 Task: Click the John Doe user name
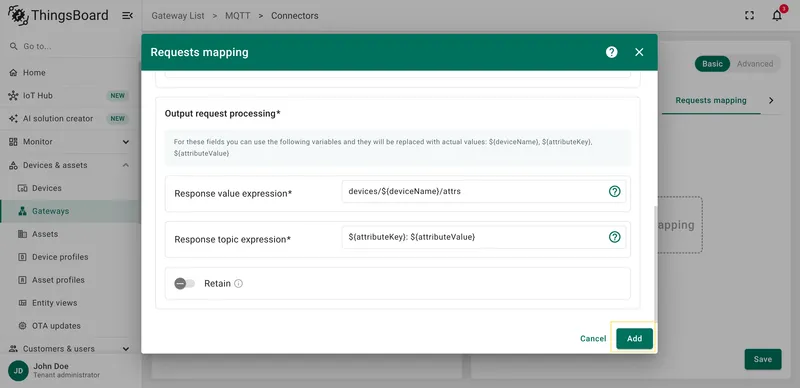point(51,366)
